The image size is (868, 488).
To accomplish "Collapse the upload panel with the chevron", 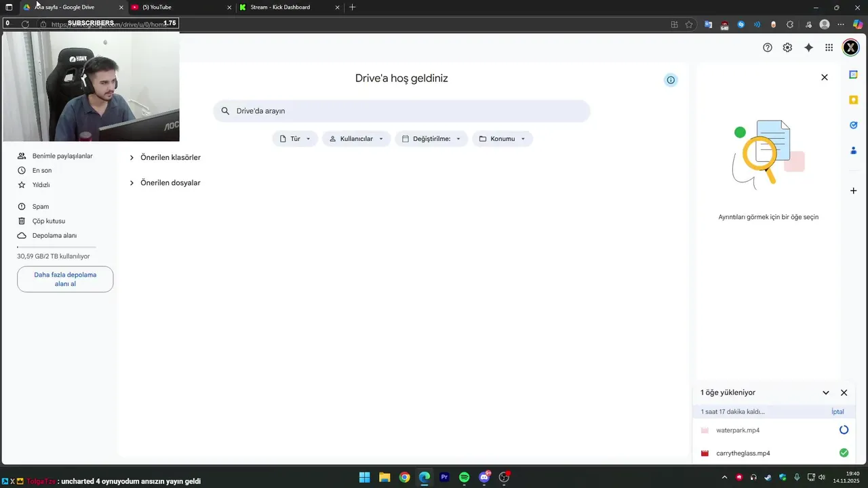I will 826,392.
